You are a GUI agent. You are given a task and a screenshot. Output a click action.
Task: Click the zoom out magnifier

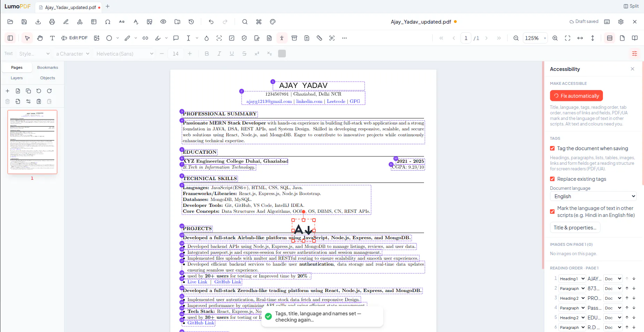click(516, 38)
